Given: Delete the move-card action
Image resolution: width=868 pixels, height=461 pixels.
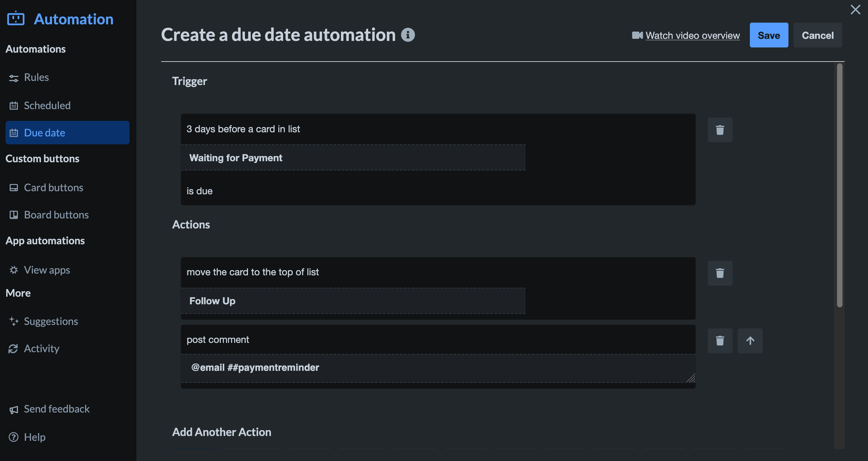Looking at the screenshot, I should pyautogui.click(x=719, y=273).
